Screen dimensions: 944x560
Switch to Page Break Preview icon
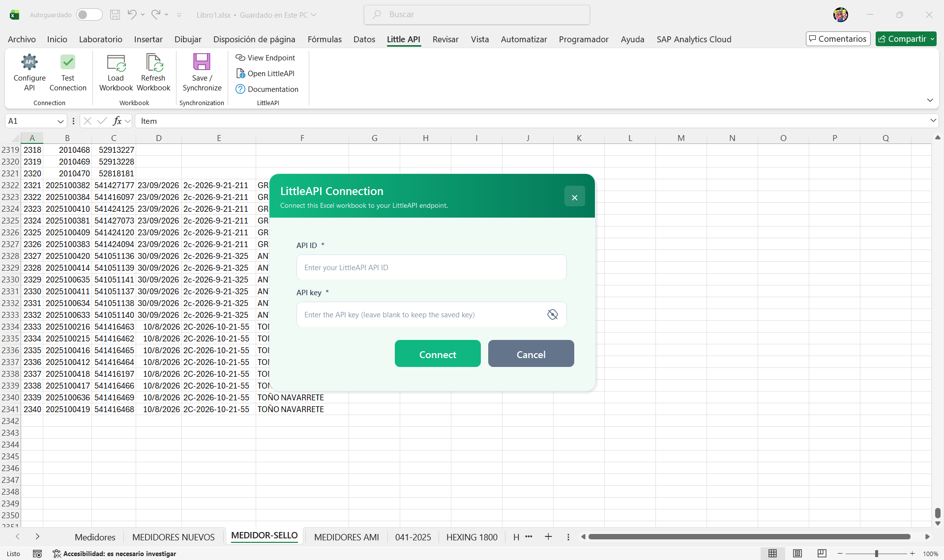[822, 554]
